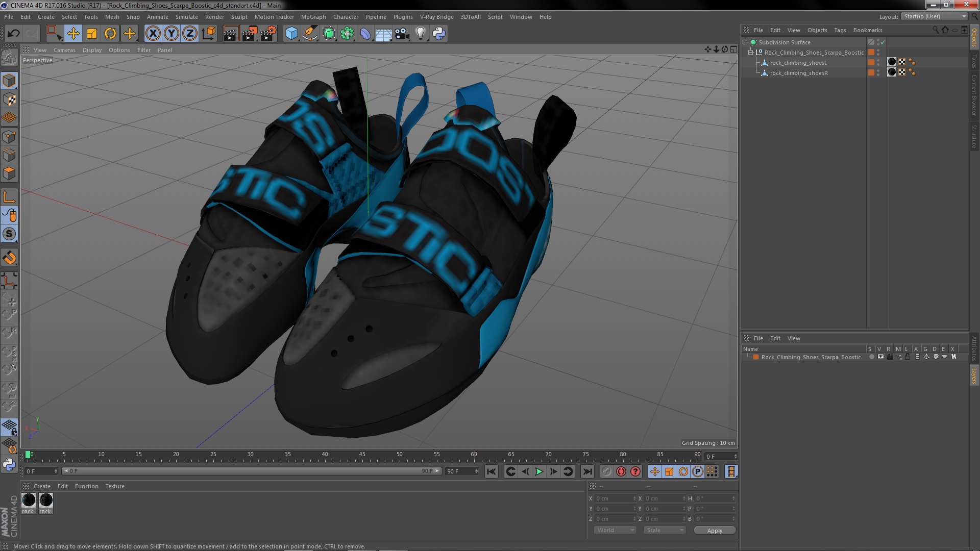Click material tag on rock_climbing_shoesR

point(892,72)
